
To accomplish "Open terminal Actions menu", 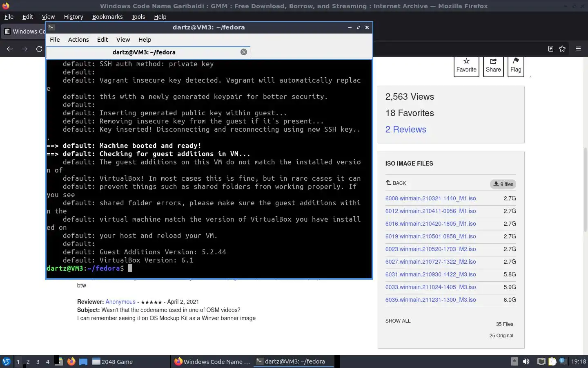I will click(x=78, y=39).
